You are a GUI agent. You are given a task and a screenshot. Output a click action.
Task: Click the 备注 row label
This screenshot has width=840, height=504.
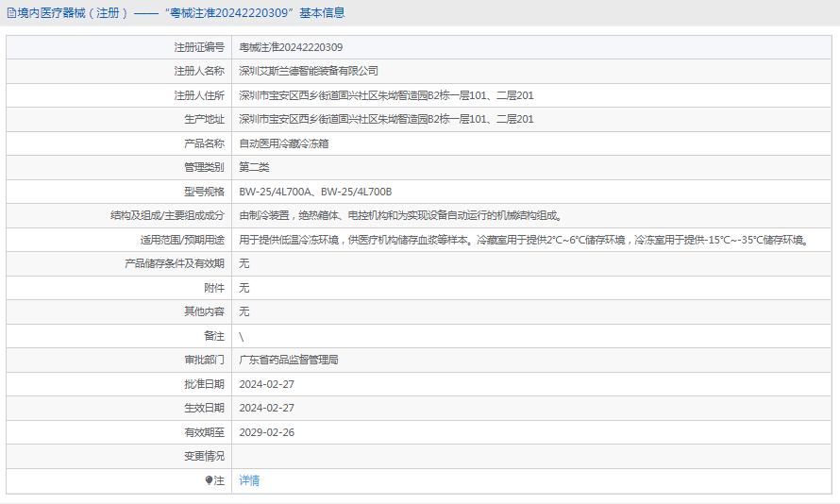pos(214,336)
